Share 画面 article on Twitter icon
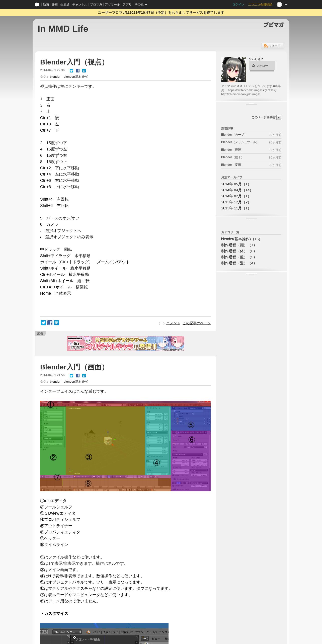The width and height of the screenshot is (322, 644). pyautogui.click(x=71, y=376)
